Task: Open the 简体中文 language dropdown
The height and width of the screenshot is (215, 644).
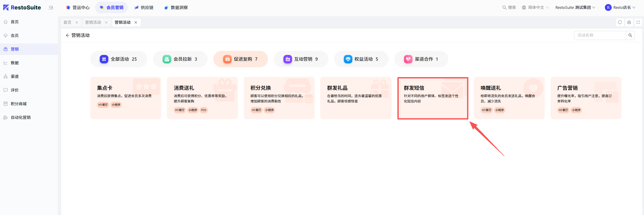Action: (535, 8)
